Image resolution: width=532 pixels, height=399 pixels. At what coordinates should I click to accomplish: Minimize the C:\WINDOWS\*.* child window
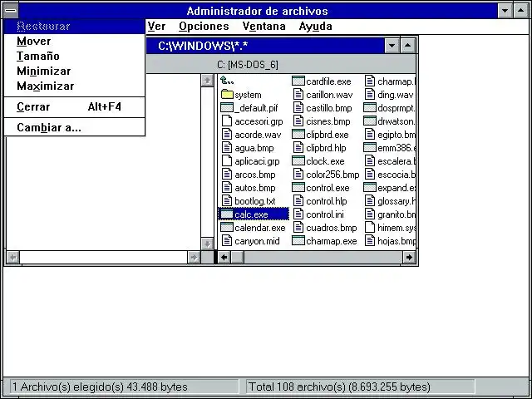(392, 46)
